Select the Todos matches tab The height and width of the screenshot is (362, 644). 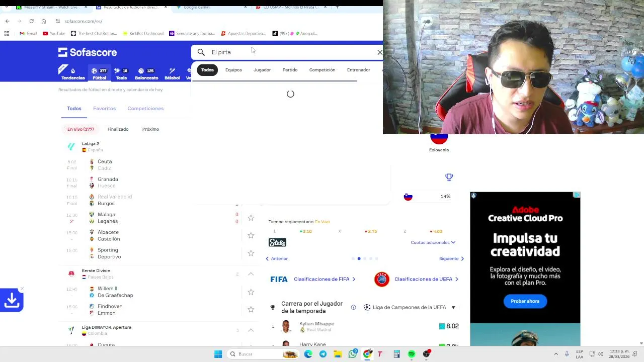(x=74, y=109)
